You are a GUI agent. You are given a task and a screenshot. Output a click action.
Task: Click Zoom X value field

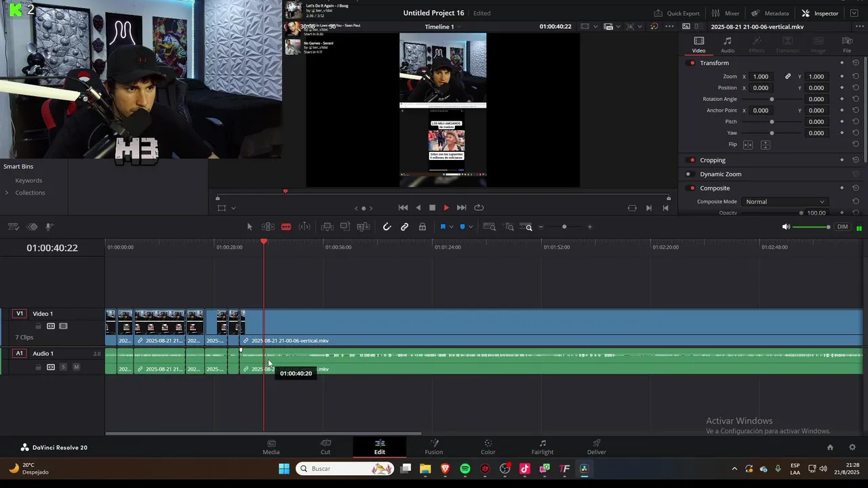pos(761,77)
